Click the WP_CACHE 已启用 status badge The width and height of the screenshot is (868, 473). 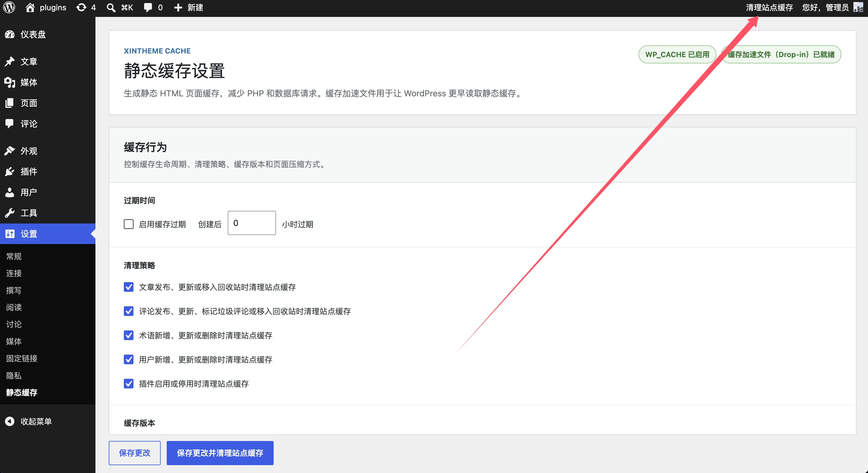[677, 54]
